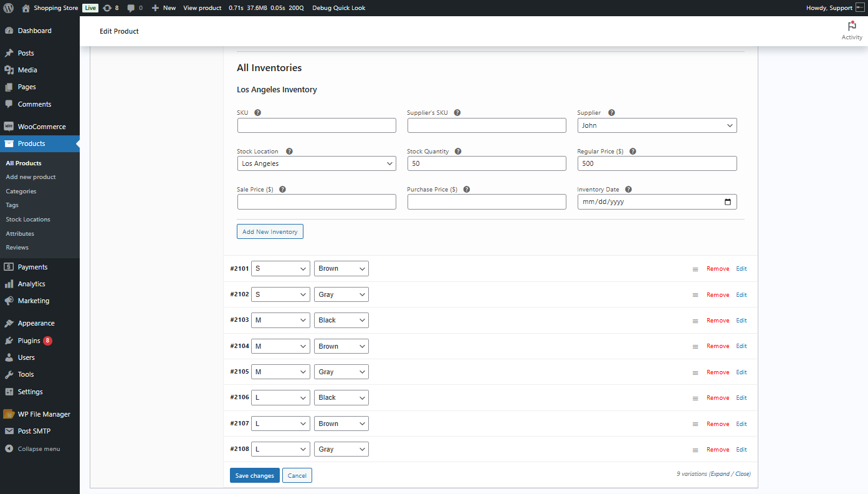Open the size dropdown M for #2103
The image size is (868, 494).
click(280, 321)
